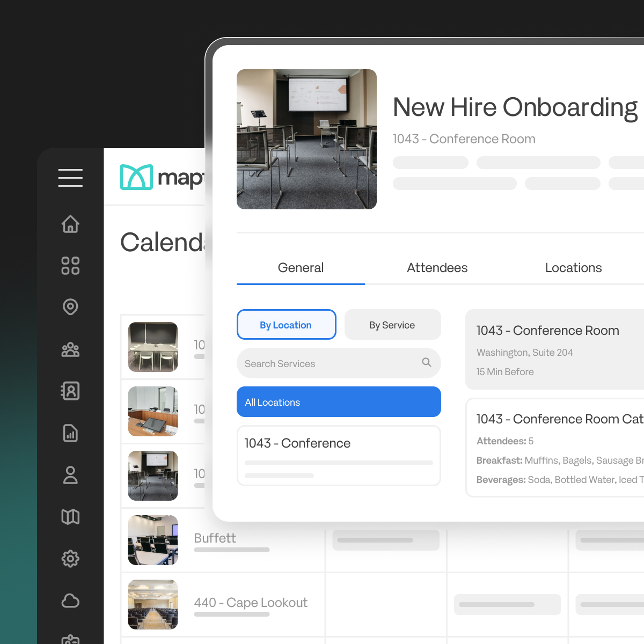Open the Buffett room thumbnail
This screenshot has width=644, height=644.
pyautogui.click(x=153, y=540)
